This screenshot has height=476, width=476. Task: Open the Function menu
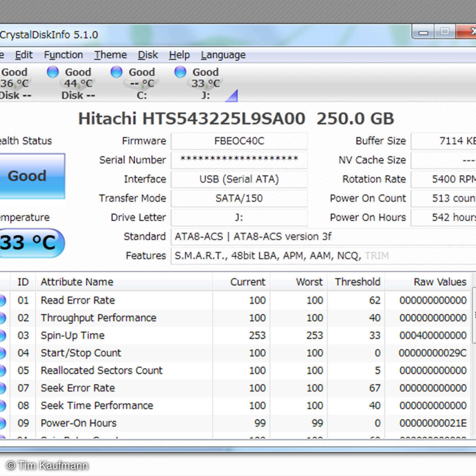[63, 55]
